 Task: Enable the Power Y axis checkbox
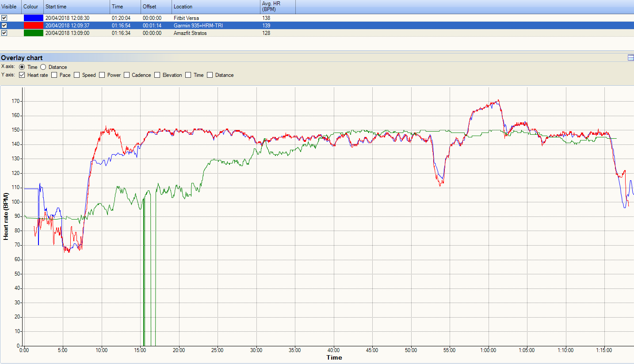point(102,75)
